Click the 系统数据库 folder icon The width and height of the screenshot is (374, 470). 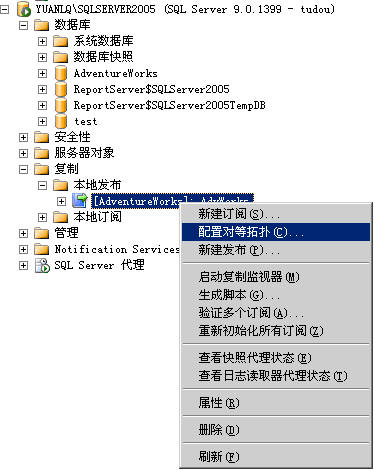pos(60,41)
